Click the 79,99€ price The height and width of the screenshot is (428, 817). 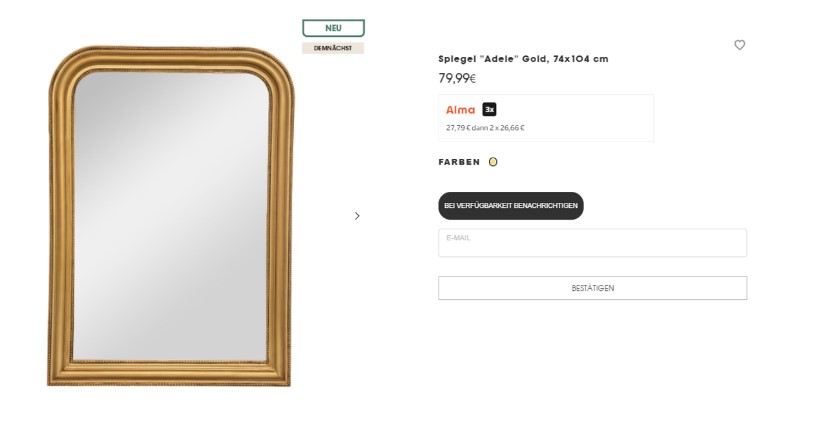pos(457,78)
